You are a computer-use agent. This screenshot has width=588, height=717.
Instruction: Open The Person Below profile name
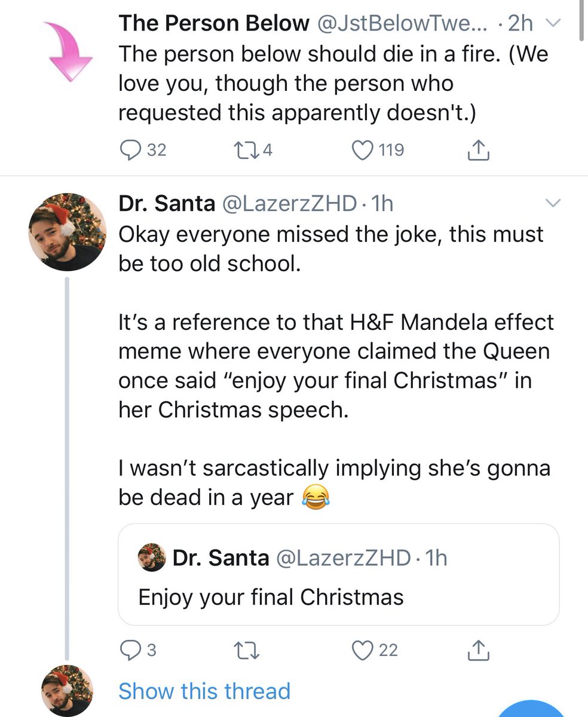click(214, 23)
